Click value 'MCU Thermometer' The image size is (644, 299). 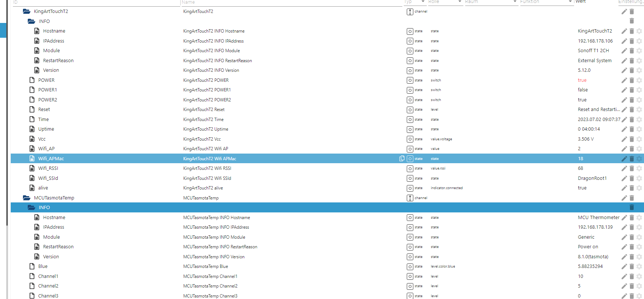(598, 218)
